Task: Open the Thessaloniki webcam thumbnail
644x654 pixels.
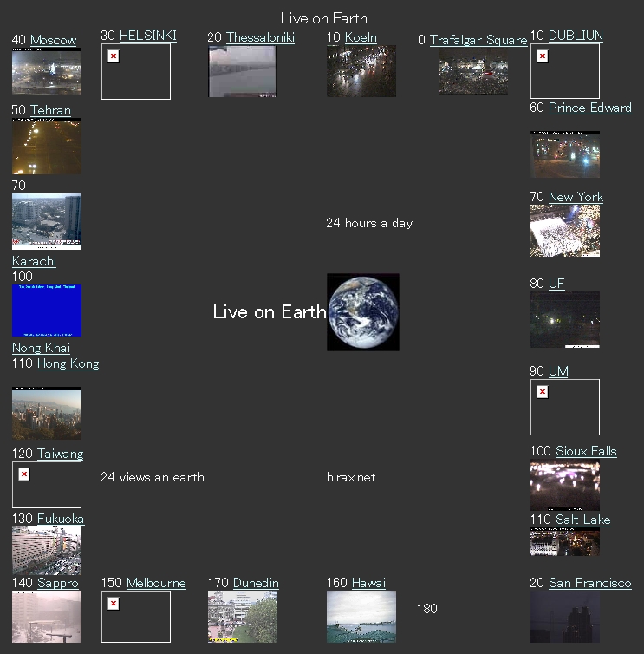Action: pos(242,71)
